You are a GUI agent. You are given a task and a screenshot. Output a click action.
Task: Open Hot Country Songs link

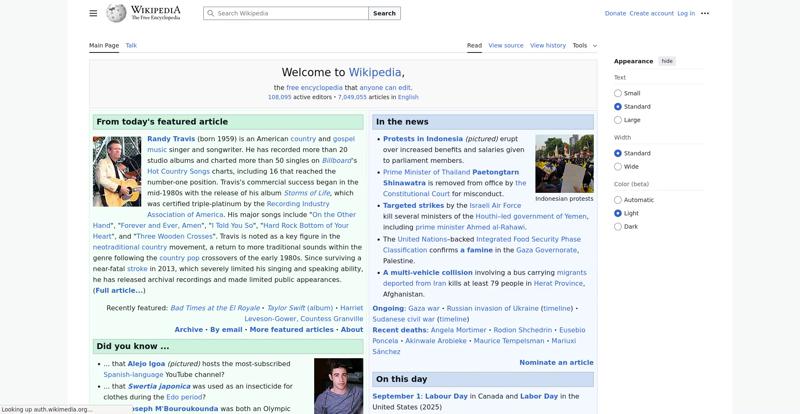[179, 172]
